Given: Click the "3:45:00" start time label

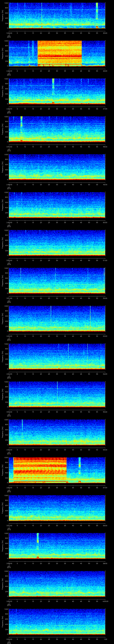Looking at the screenshot, I should point(9,71).
